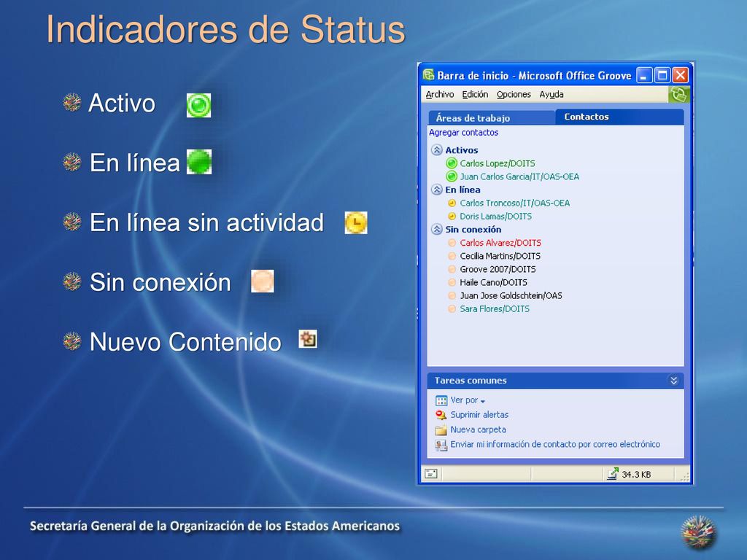The width and height of the screenshot is (747, 560).
Task: Click Suprimir alertas link
Action: 479,415
